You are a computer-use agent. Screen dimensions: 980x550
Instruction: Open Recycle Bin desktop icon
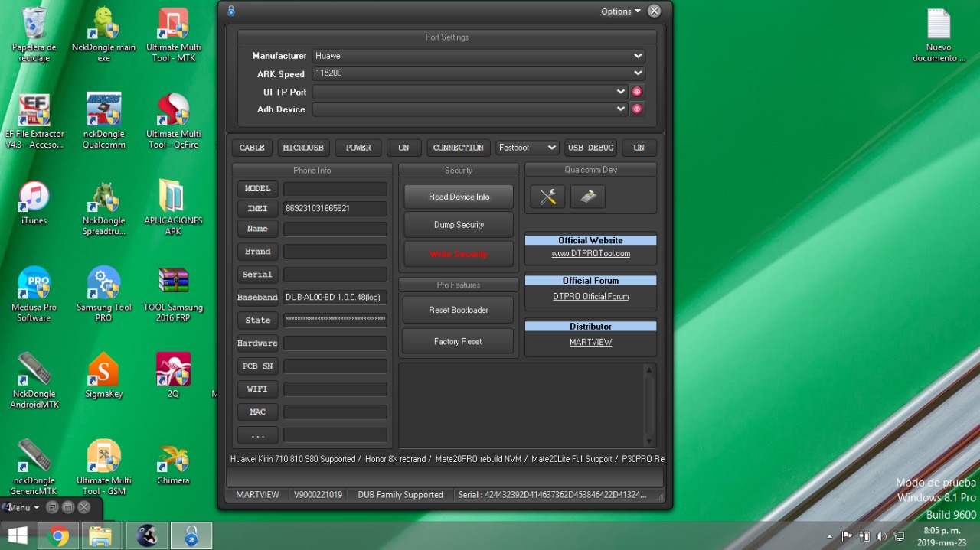[x=34, y=34]
